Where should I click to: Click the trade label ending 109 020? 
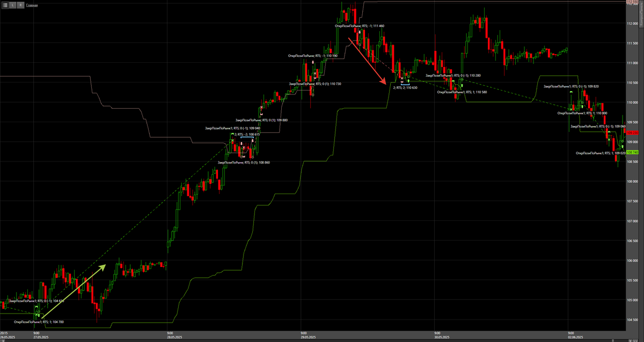coord(601,153)
